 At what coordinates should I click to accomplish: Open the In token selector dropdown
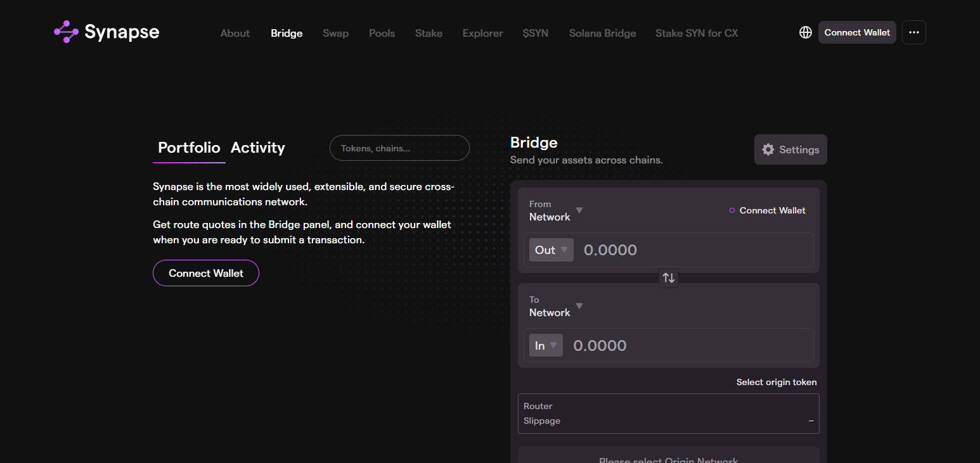click(x=546, y=345)
